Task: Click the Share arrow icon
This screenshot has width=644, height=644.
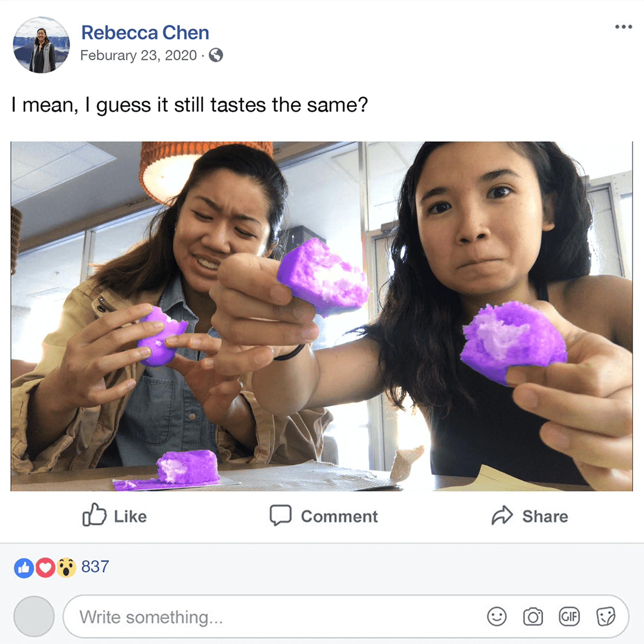Action: (502, 515)
